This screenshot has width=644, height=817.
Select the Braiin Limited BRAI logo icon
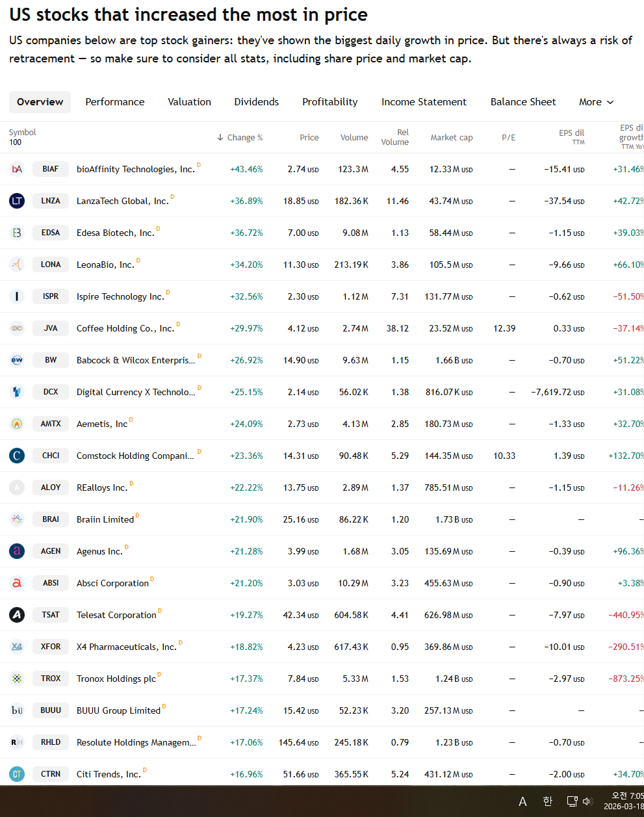click(17, 519)
